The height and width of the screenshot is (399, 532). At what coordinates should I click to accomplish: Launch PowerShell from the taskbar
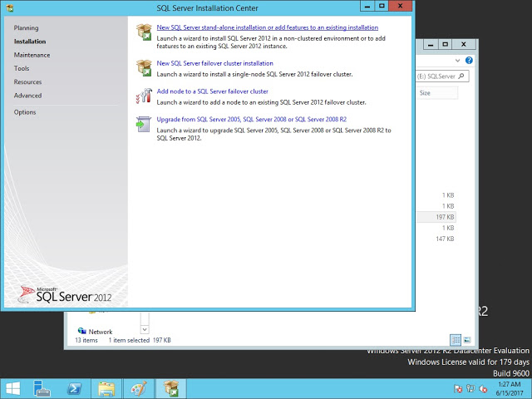pos(74,388)
